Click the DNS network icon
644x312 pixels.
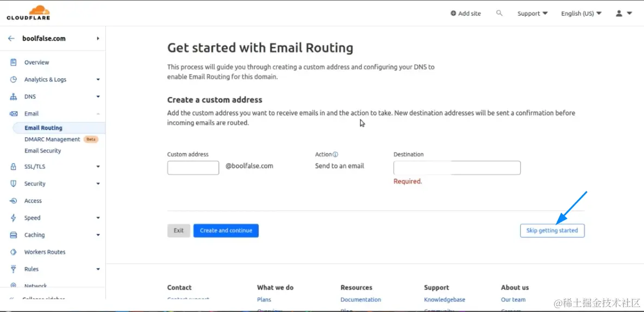14,97
